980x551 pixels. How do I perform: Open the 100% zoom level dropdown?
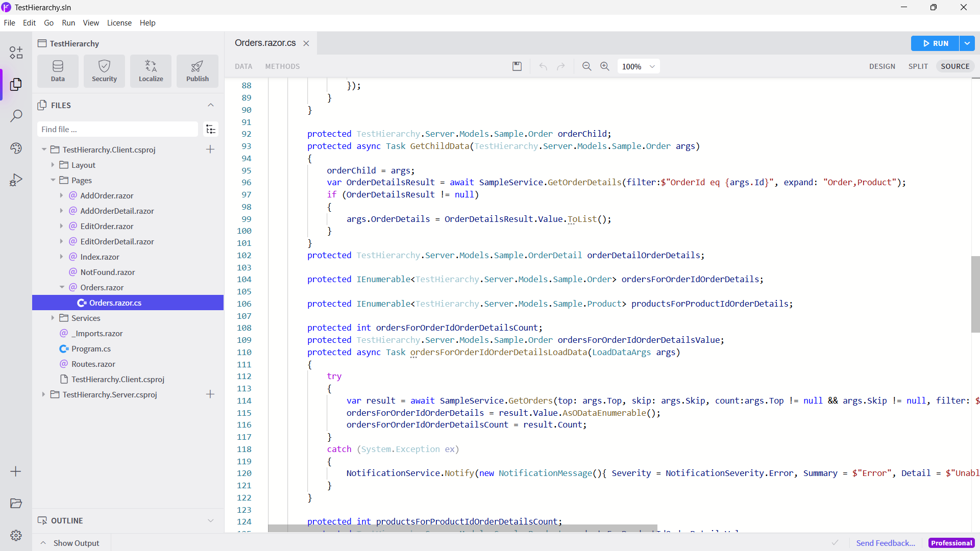coord(638,66)
